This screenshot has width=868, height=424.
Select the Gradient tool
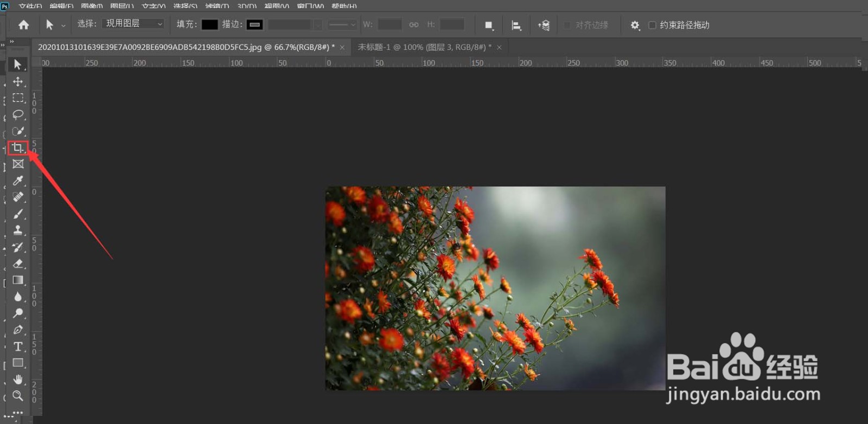(x=17, y=280)
